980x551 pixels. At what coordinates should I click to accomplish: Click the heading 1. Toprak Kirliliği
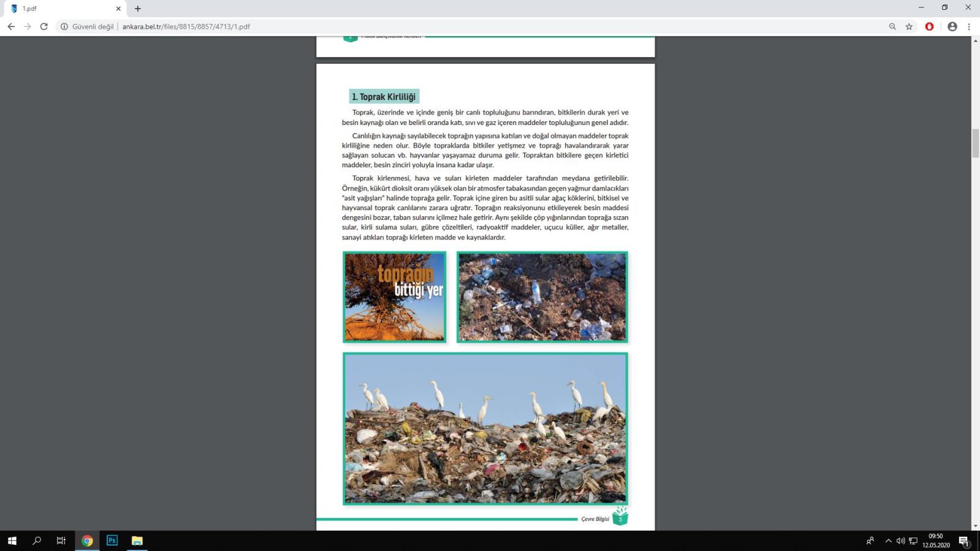point(384,97)
